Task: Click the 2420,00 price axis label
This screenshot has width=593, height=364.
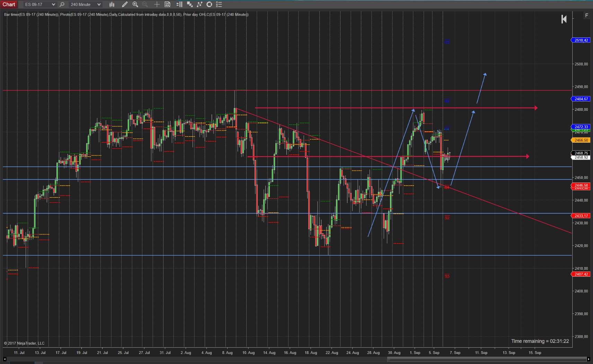Action: click(581, 246)
